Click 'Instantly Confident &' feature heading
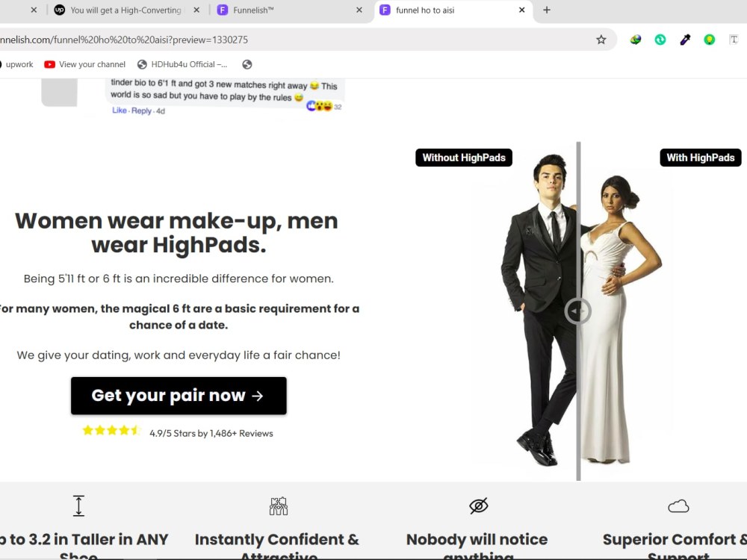747x560 pixels. [277, 540]
